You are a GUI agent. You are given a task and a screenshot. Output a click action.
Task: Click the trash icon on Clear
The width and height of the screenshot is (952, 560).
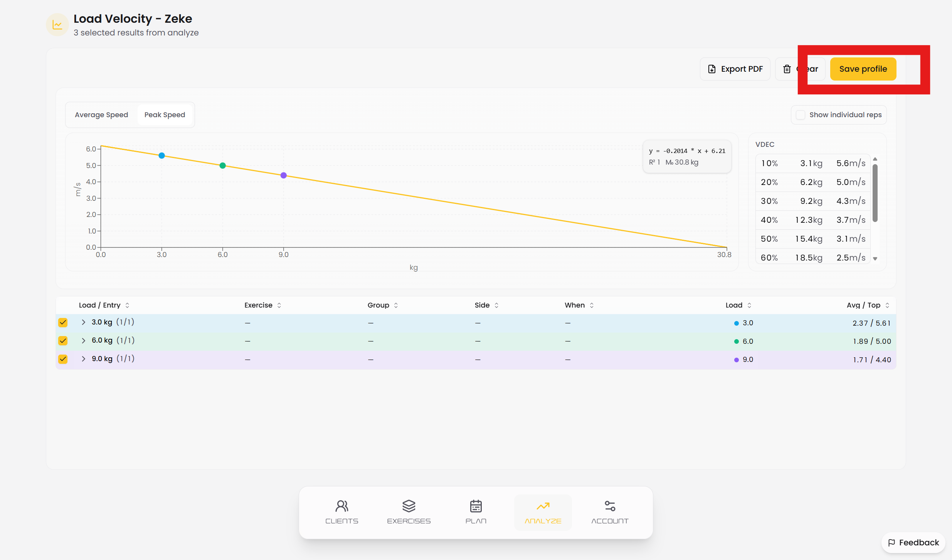787,69
